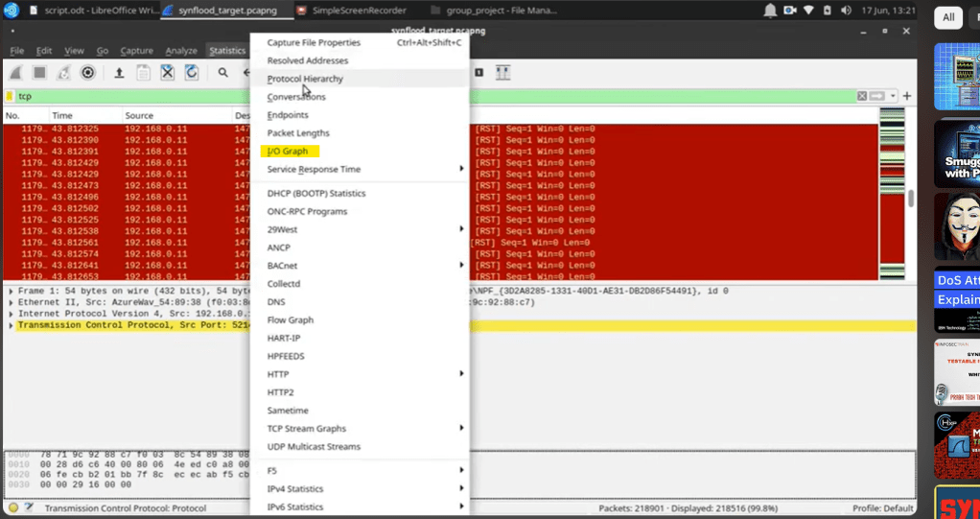Click the find packet magnifier icon
The image size is (980, 519).
222,73
